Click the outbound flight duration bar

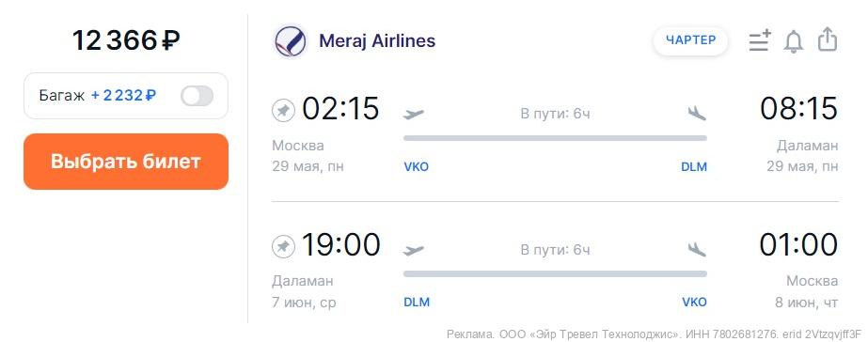[555, 138]
